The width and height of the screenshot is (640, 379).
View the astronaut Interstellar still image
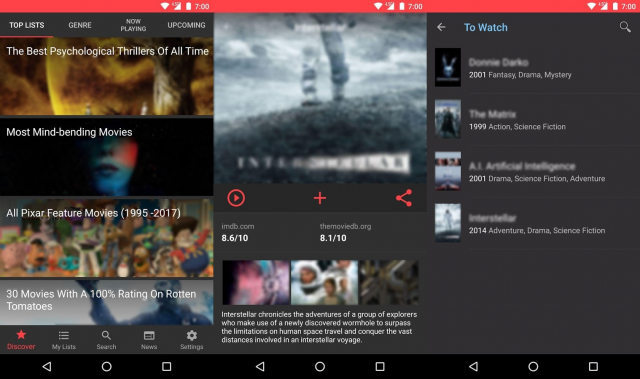coord(324,282)
